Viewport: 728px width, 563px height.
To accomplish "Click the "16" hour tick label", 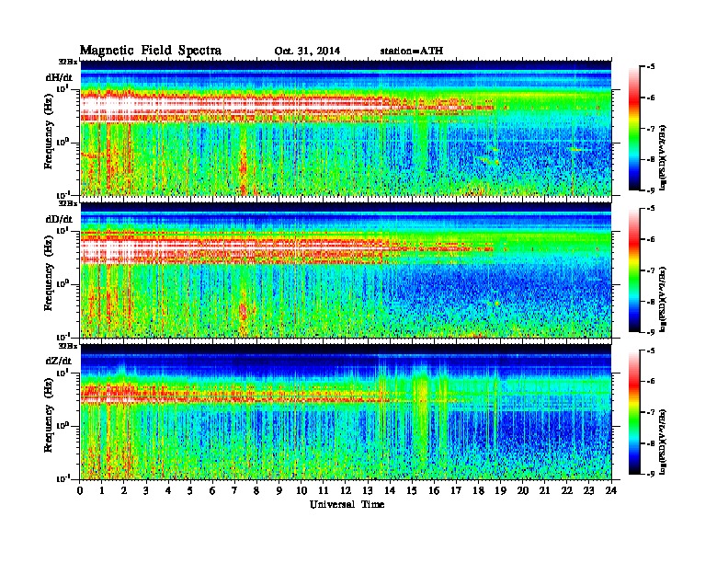I will (434, 490).
